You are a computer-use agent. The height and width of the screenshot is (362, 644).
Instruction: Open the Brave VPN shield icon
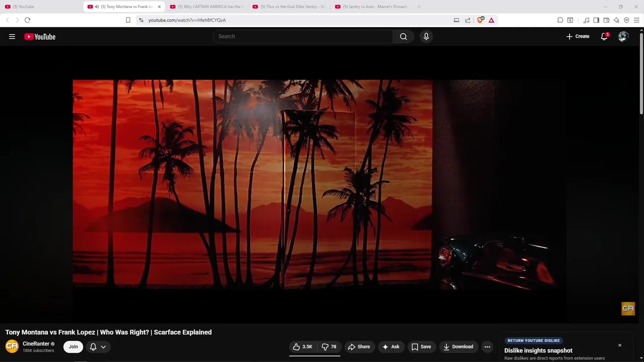[626, 20]
